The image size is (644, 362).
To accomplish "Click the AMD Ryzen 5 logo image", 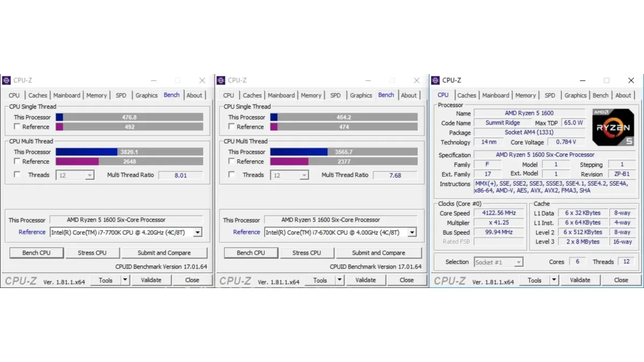I will [x=613, y=127].
